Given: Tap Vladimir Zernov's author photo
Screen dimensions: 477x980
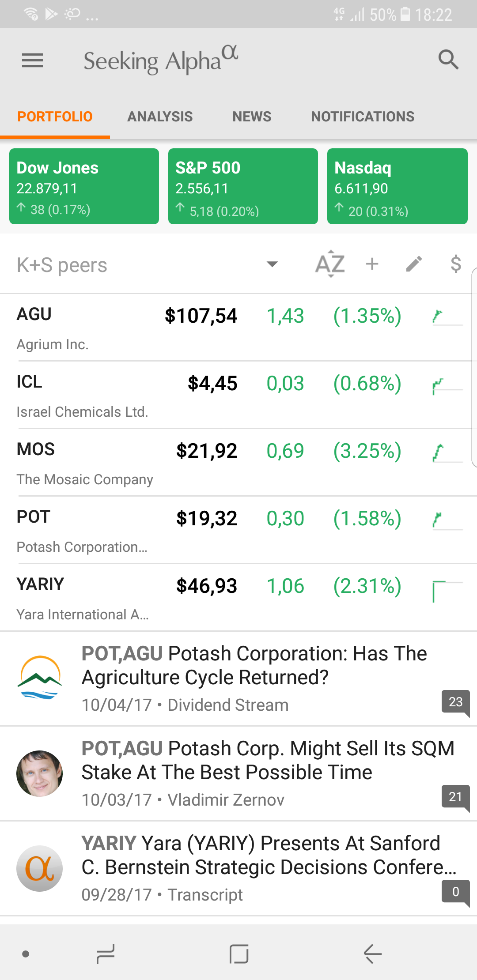Looking at the screenshot, I should 39,773.
